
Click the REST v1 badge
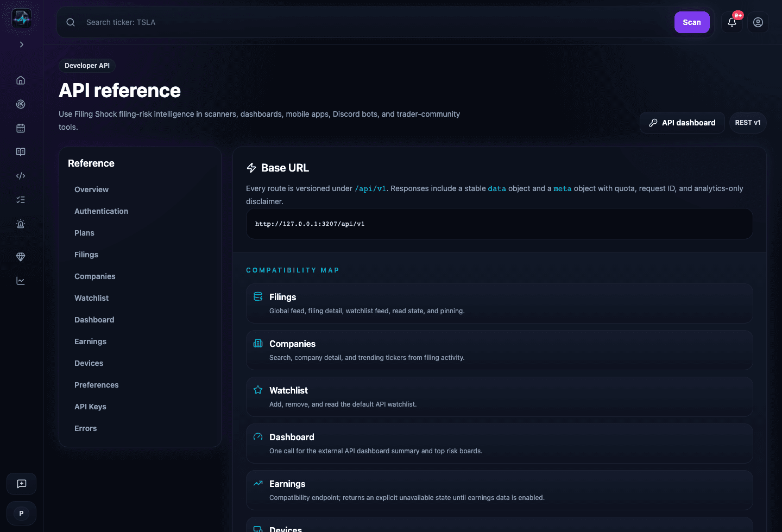pyautogui.click(x=748, y=123)
